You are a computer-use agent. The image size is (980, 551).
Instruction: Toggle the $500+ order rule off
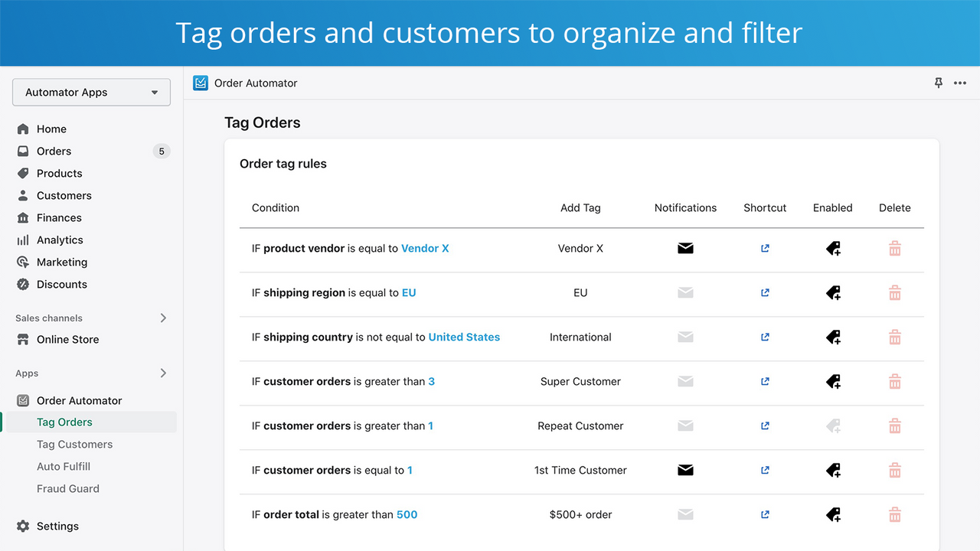[832, 514]
